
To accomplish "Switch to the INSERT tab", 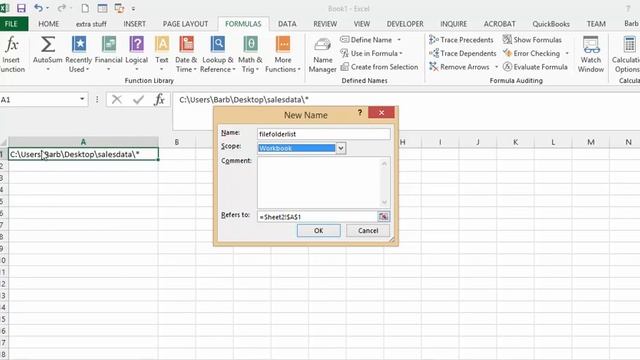I will coord(135,24).
